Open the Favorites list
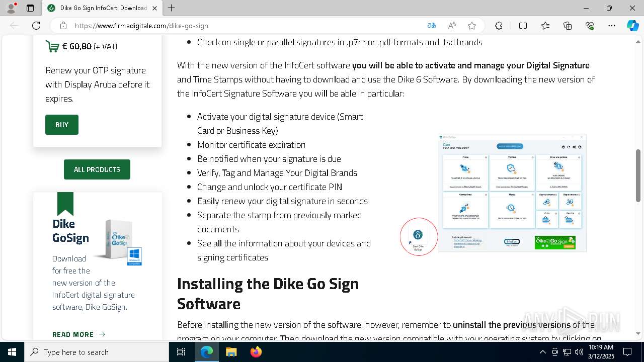The height and width of the screenshot is (362, 644). 545,26
